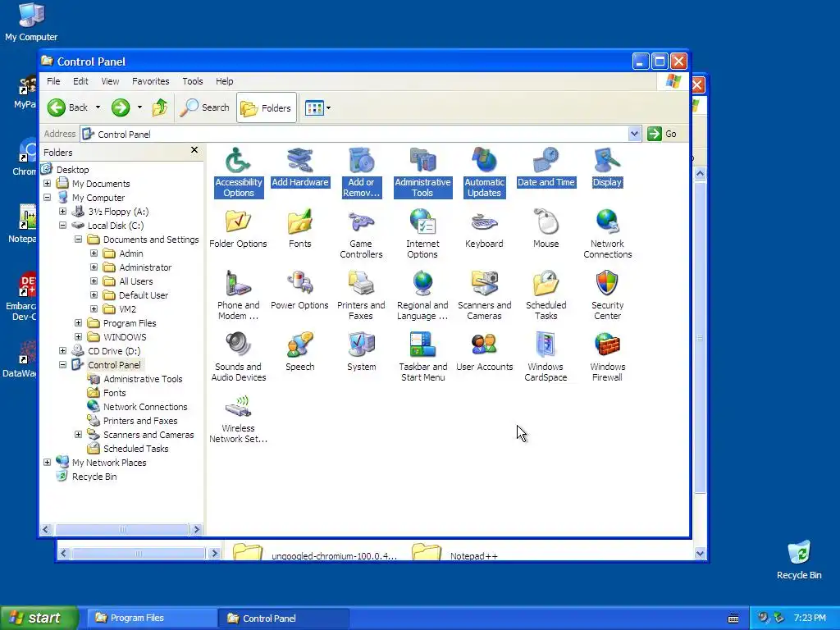Expand My Network Places node

[47, 462]
